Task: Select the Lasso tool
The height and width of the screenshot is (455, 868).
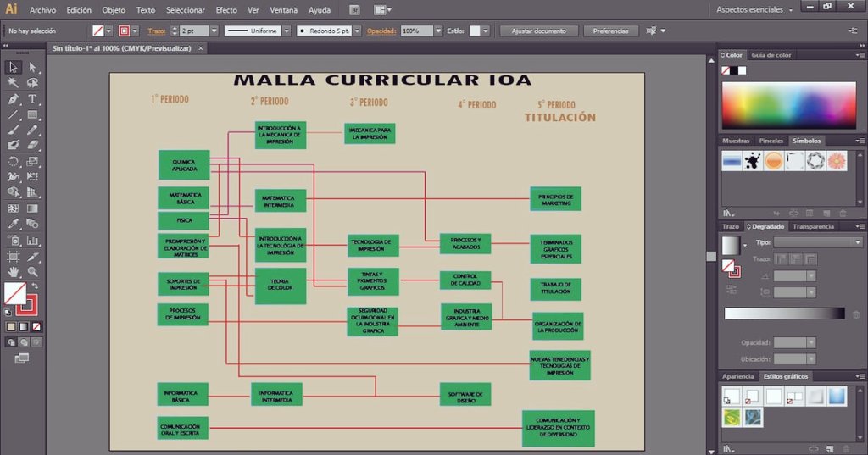Action: [33, 83]
